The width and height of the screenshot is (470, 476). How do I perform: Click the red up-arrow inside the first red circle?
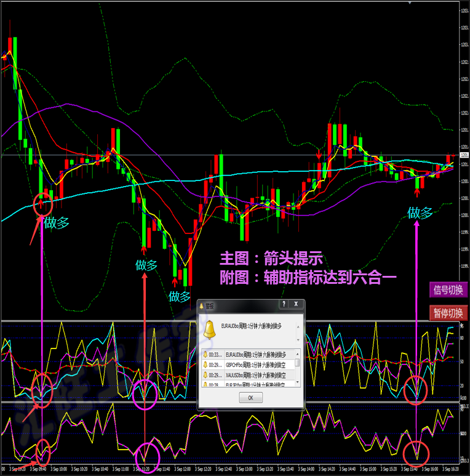click(41, 203)
